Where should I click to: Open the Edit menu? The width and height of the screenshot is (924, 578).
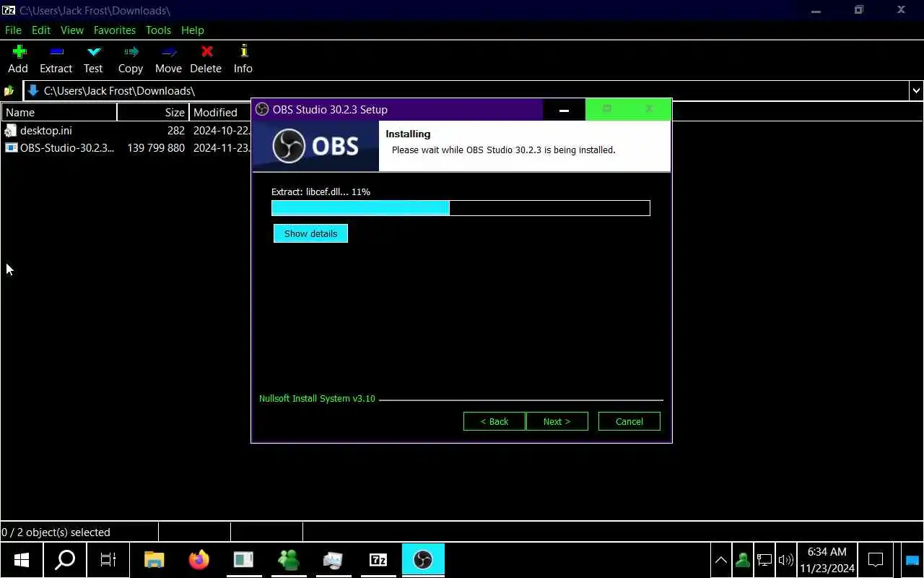[41, 30]
